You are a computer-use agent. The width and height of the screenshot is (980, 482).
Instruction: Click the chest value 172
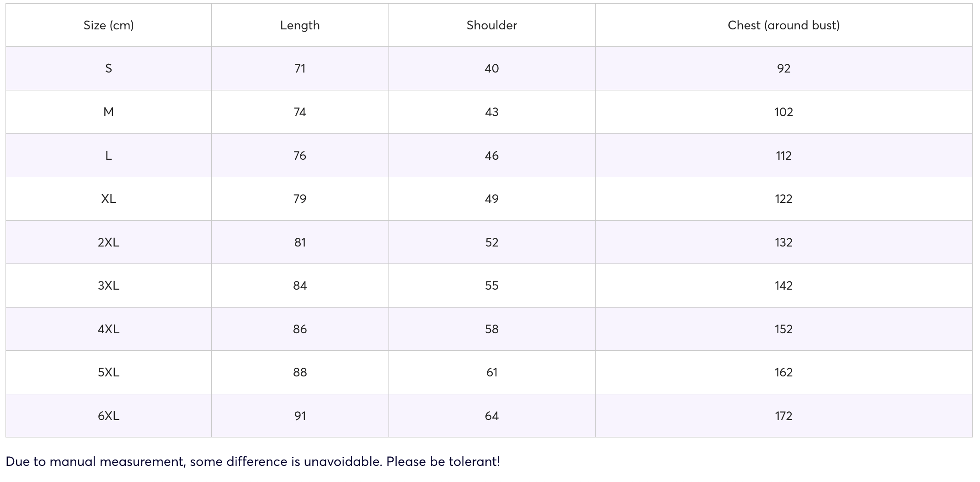[x=783, y=416]
